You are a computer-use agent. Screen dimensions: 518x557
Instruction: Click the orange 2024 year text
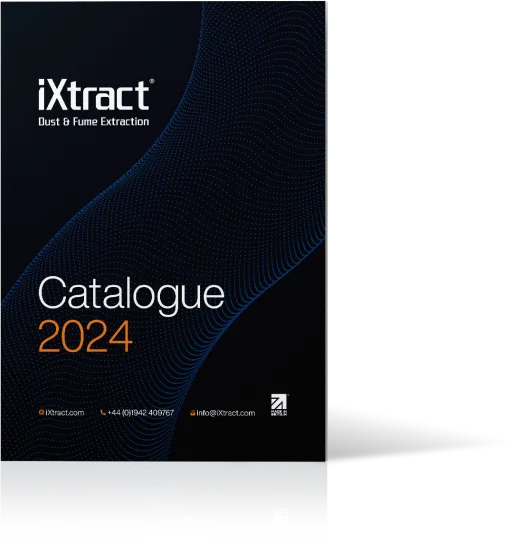click(x=85, y=336)
